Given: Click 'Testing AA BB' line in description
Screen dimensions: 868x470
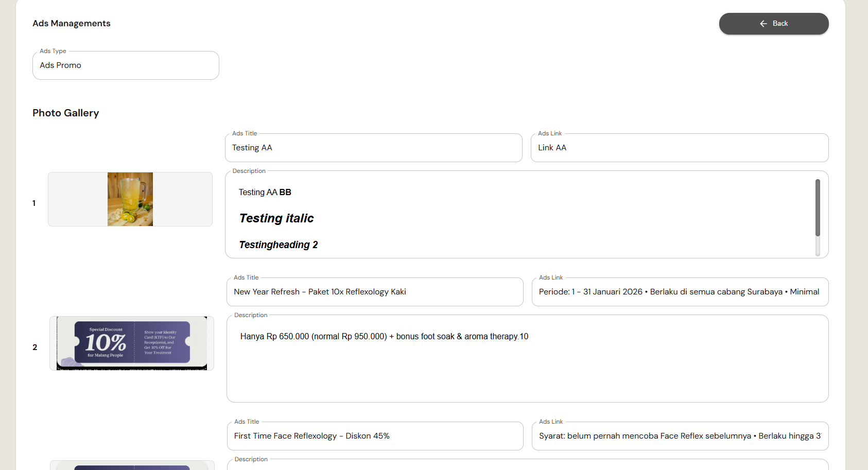Looking at the screenshot, I should coord(265,192).
